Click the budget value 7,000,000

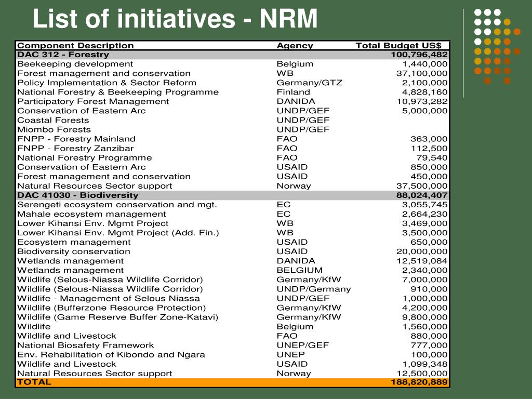point(425,280)
